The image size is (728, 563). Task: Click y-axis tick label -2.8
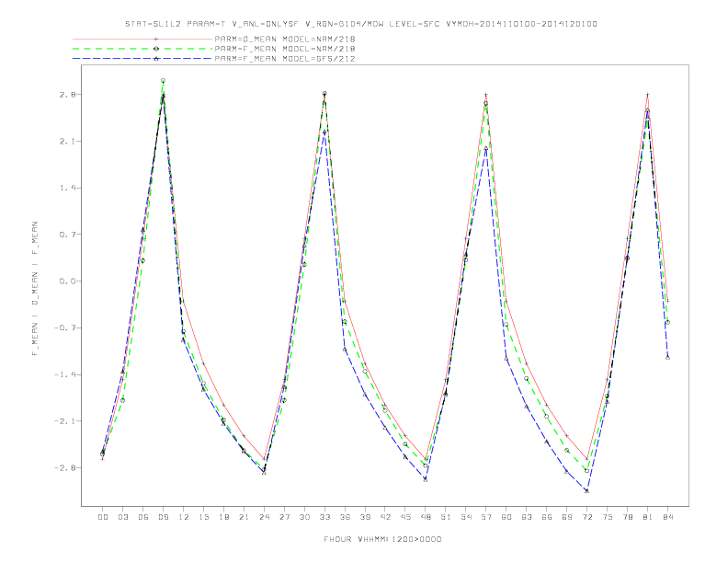pos(64,467)
